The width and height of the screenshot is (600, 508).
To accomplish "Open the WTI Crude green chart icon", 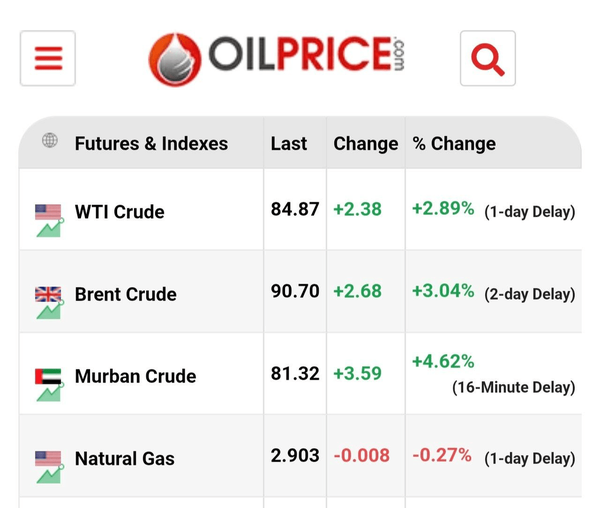I will [x=50, y=228].
